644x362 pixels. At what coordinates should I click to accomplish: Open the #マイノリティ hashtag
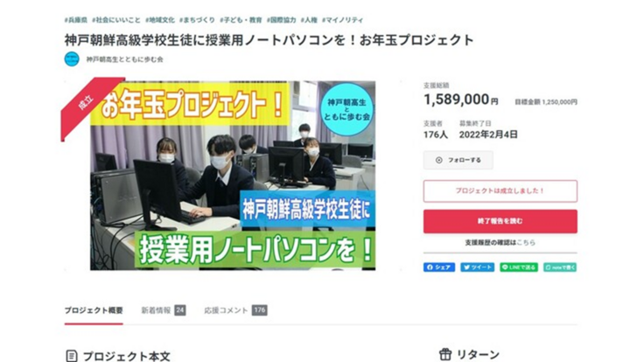click(x=342, y=20)
